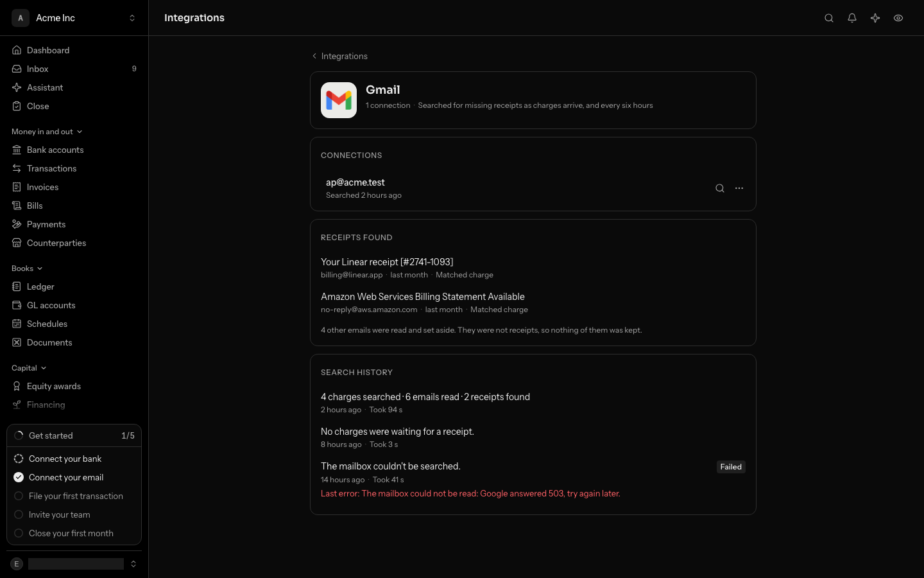The width and height of the screenshot is (924, 578).
Task: Search the ap@acme.test mailbox now
Action: (x=720, y=188)
